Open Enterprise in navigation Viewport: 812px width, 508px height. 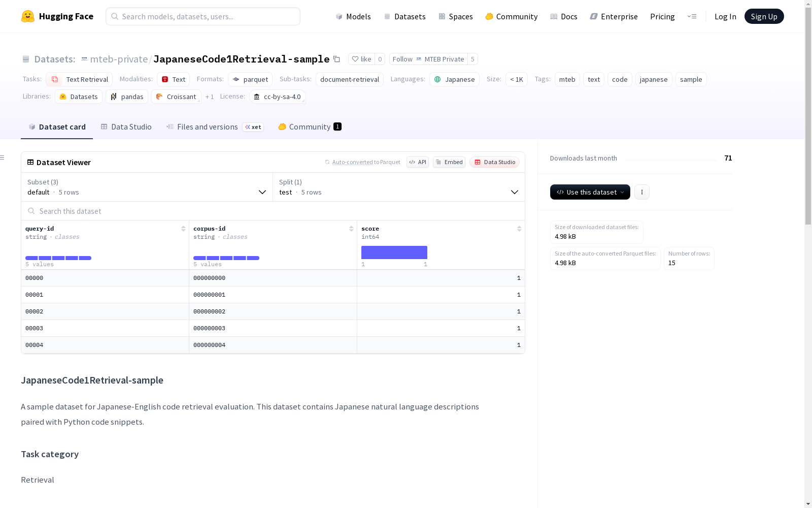click(x=614, y=16)
